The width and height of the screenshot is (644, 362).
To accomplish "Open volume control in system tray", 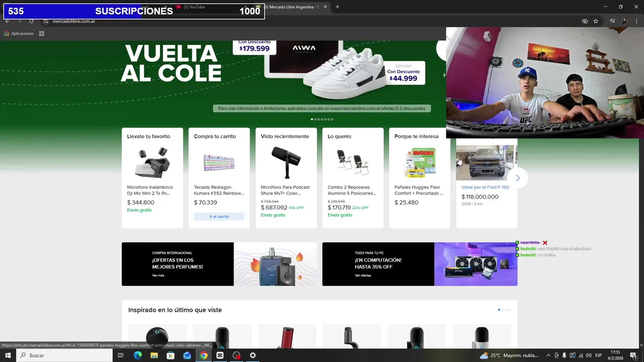I will point(589,355).
